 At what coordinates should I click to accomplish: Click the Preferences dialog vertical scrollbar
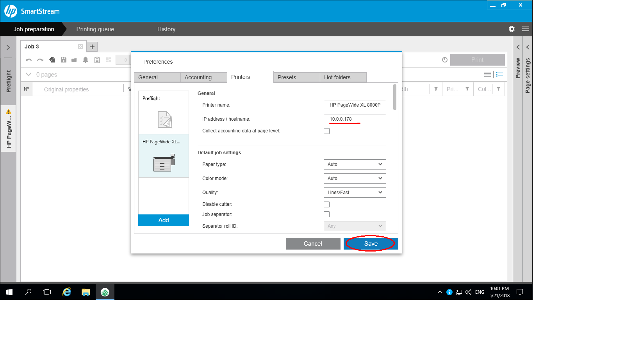(x=395, y=97)
